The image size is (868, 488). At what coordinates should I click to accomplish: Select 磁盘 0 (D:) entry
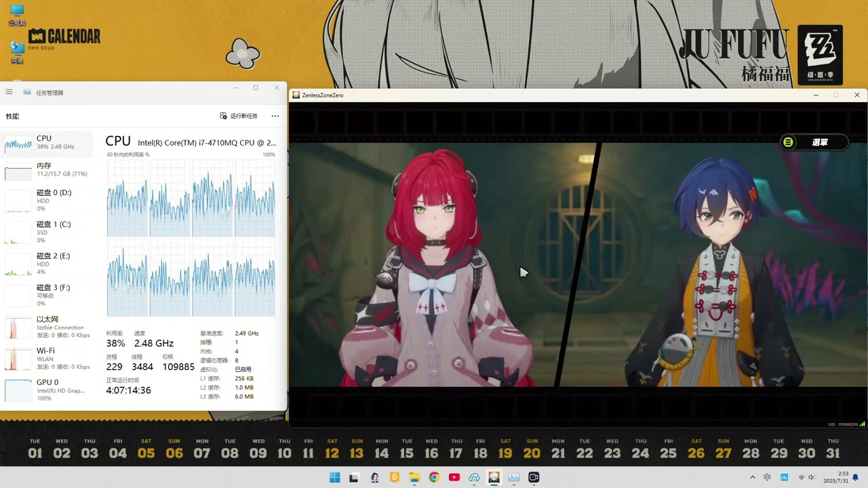point(47,200)
